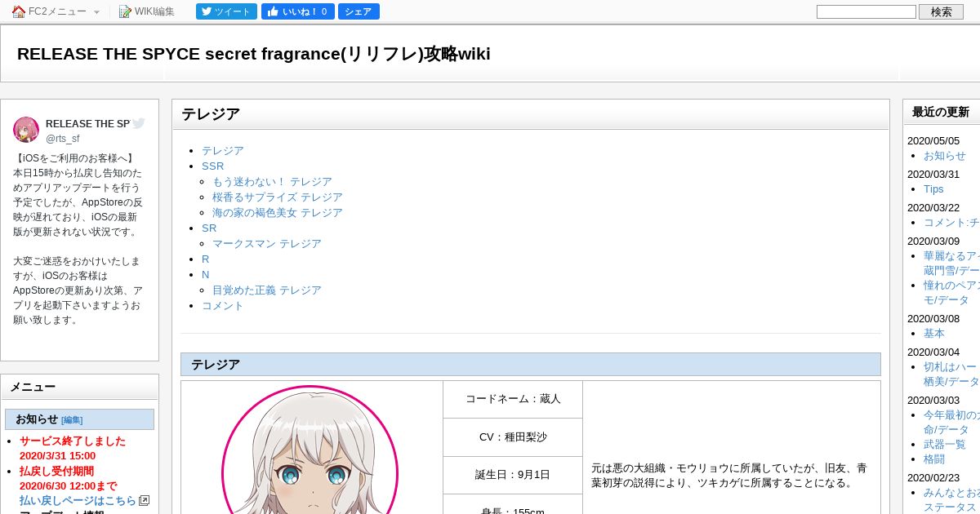Click the rts_sf Twitter profile avatar
Screen dimensions: 980x514
pyautogui.click(x=26, y=130)
